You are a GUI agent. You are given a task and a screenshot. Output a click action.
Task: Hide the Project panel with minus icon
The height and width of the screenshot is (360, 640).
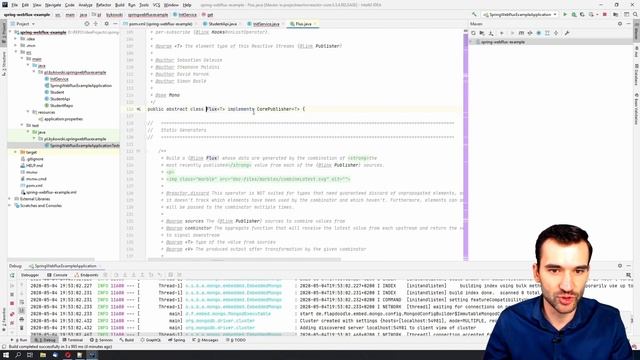[x=115, y=24]
